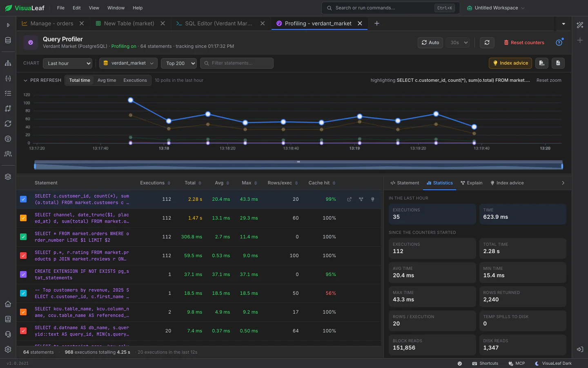Open settings gear in left sidebar
588x368 pixels.
[x=8, y=349]
